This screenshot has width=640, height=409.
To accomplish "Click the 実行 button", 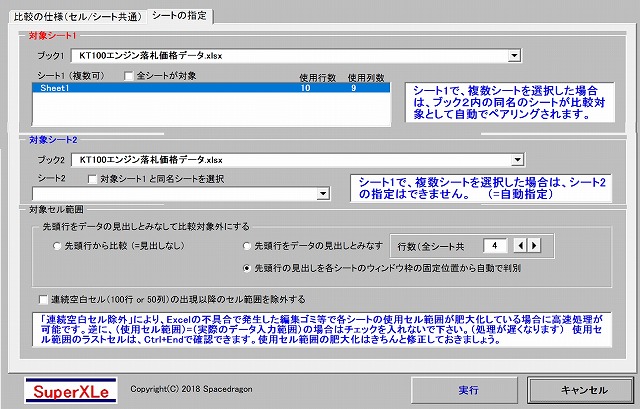I will 464,390.
